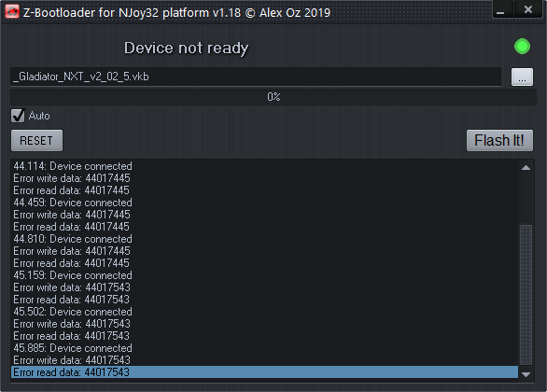Click the Z-Bootloader red app icon
The height and width of the screenshot is (392, 547).
[12, 11]
